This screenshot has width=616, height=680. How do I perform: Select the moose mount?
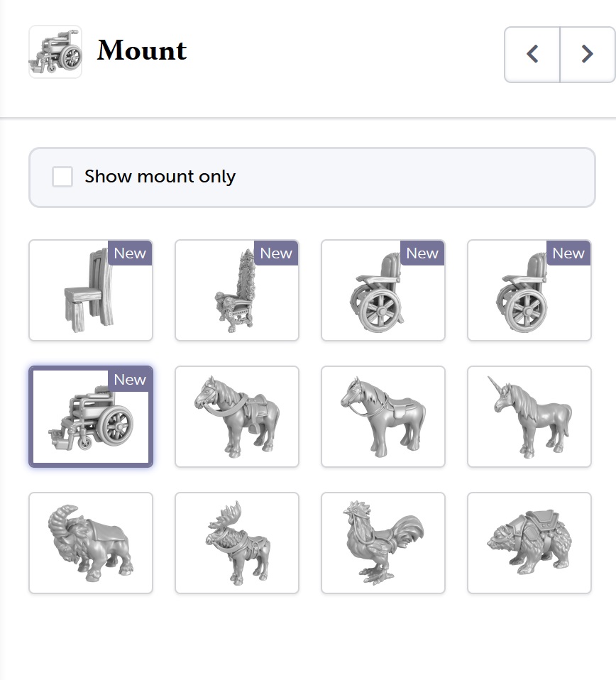pos(237,542)
